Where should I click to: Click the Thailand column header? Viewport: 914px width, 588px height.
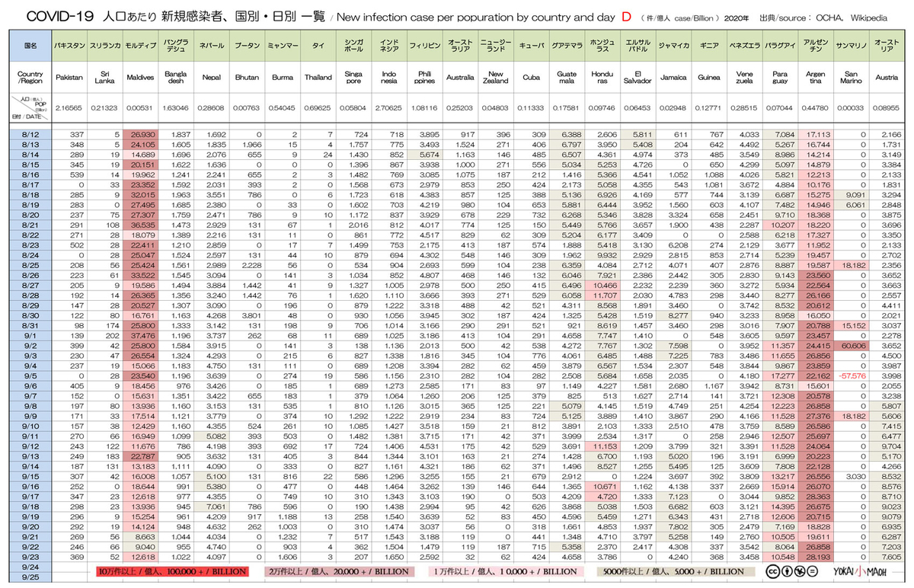tap(318, 78)
